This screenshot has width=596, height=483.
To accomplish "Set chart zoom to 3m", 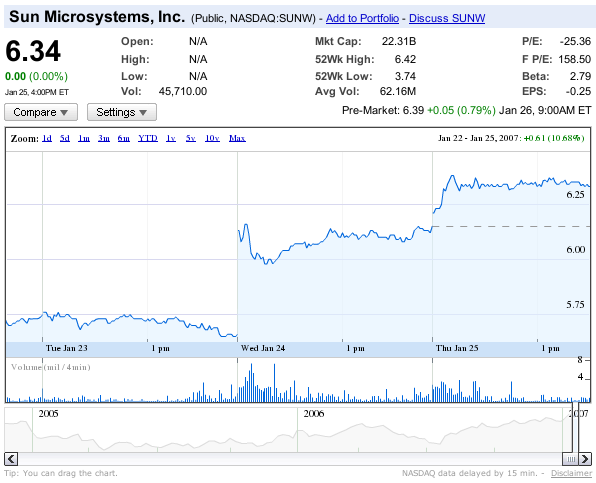I will coord(104,138).
